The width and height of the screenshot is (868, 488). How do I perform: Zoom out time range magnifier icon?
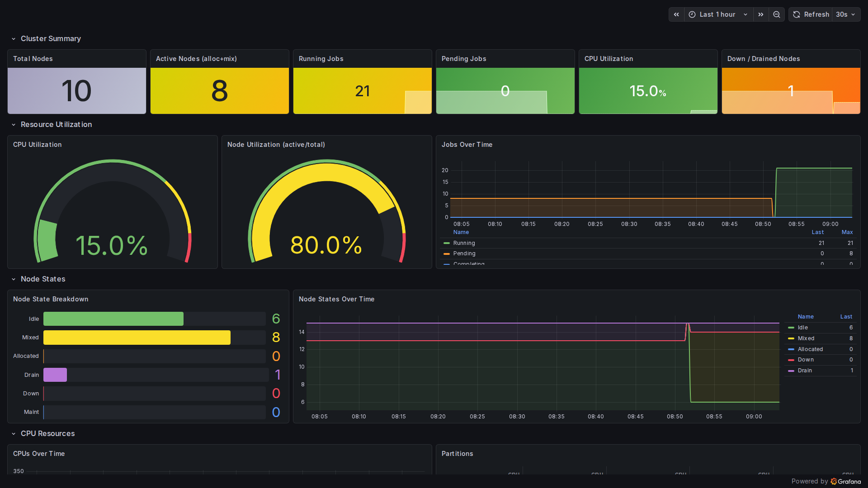777,14
